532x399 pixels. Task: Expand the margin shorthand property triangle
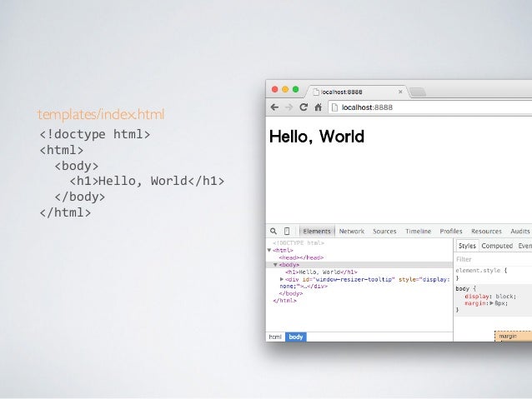[491, 303]
